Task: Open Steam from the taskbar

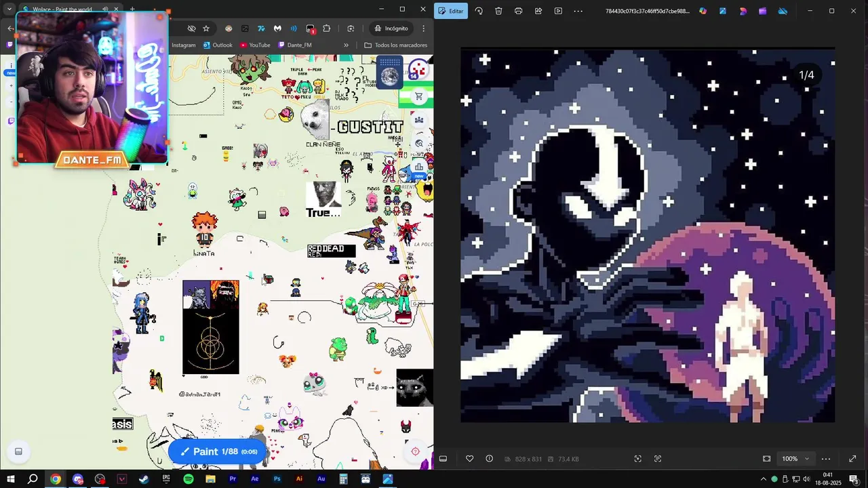Action: click(x=144, y=479)
